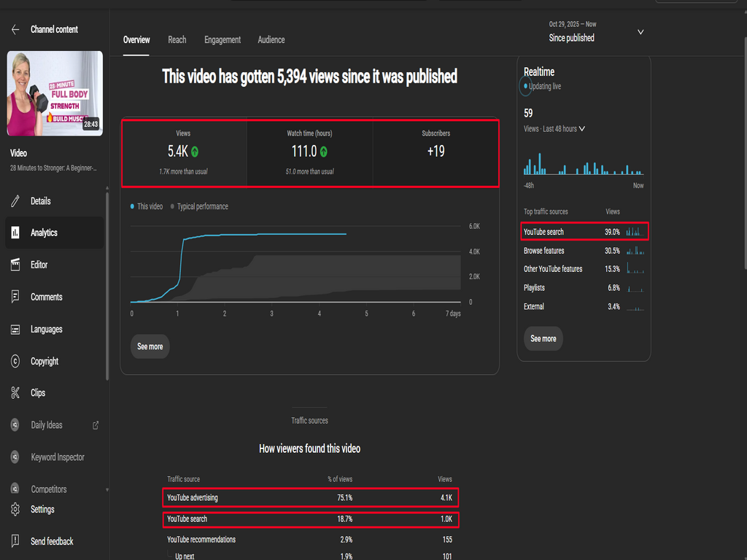Click the Typical performance legend marker
Image resolution: width=747 pixels, height=560 pixels.
pyautogui.click(x=172, y=206)
